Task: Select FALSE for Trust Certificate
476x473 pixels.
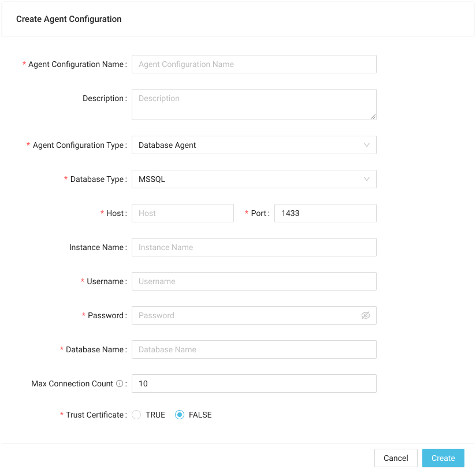Action: 180,415
